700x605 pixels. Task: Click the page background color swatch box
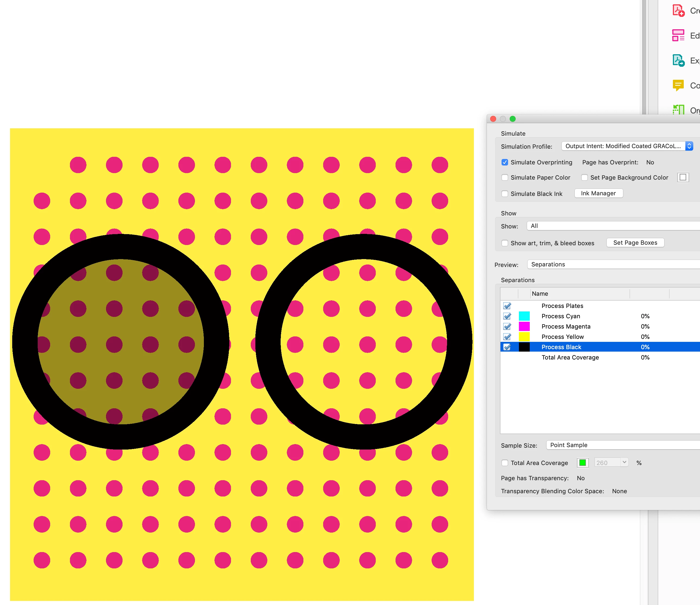(x=683, y=177)
